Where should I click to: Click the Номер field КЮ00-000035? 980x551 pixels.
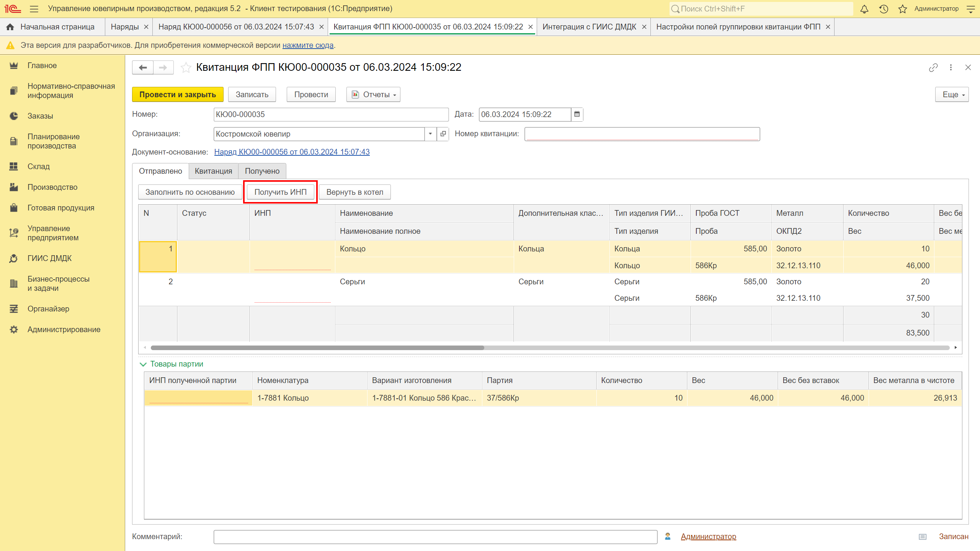pos(331,114)
